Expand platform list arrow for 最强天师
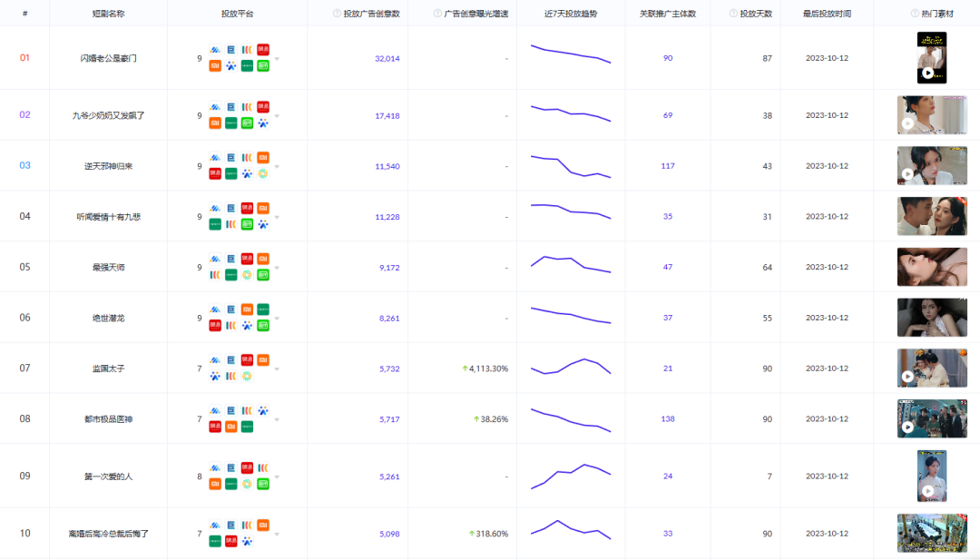Screen dimensions: 980x560 tap(277, 268)
